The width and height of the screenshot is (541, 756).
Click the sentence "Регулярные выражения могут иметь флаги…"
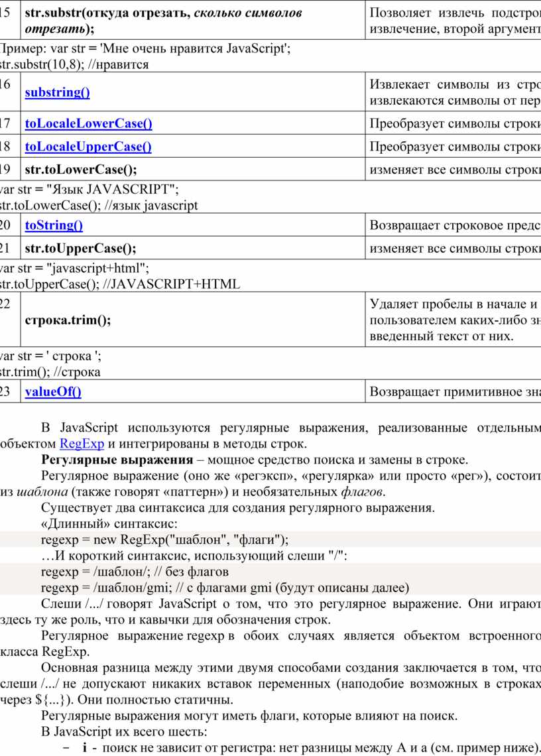click(x=249, y=716)
